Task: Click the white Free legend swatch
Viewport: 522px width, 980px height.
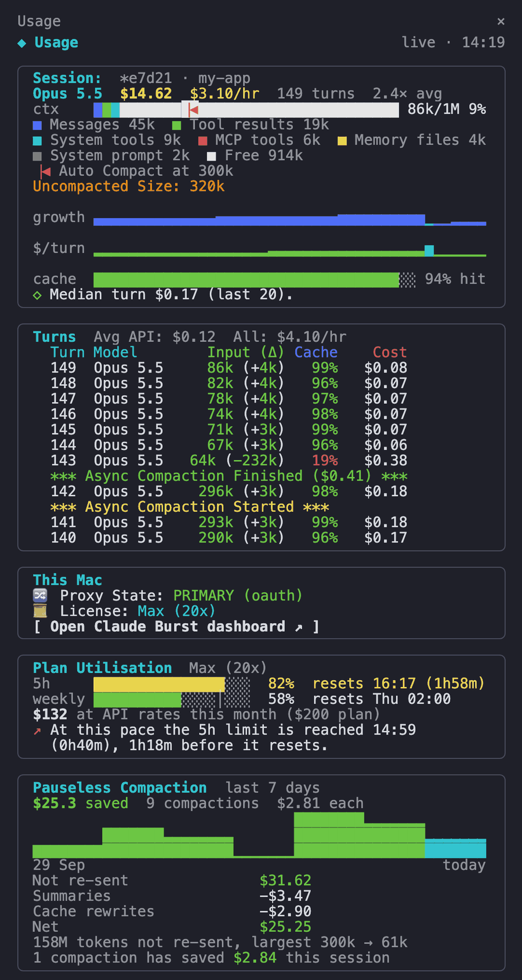Action: tap(212, 156)
